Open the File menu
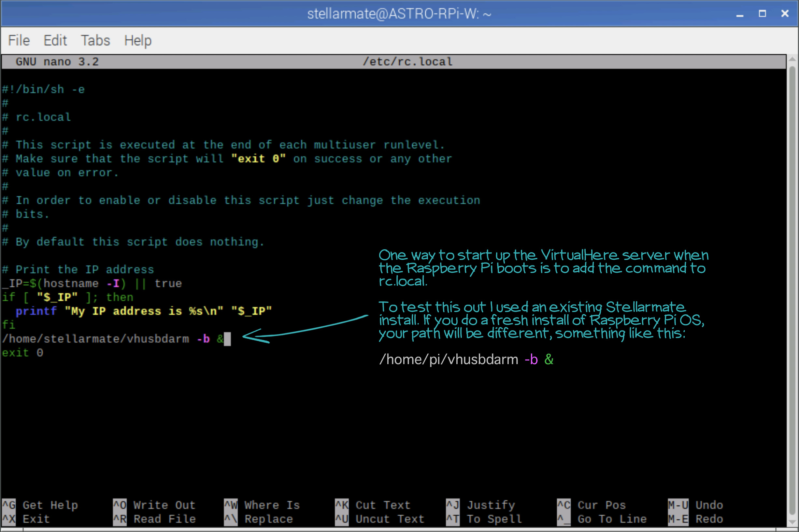 click(19, 40)
